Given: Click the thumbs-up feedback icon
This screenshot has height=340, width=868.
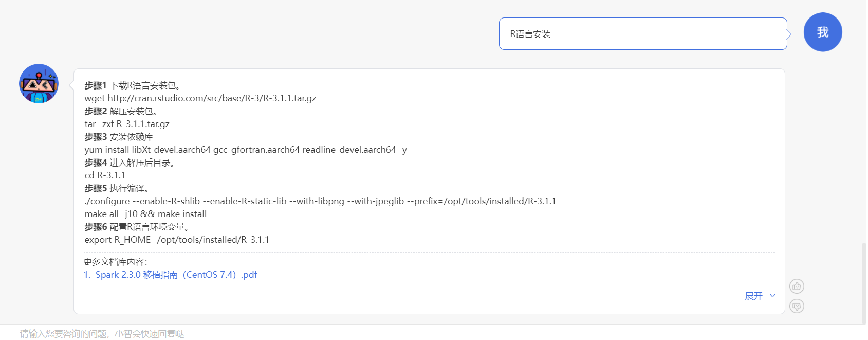Looking at the screenshot, I should [x=797, y=286].
